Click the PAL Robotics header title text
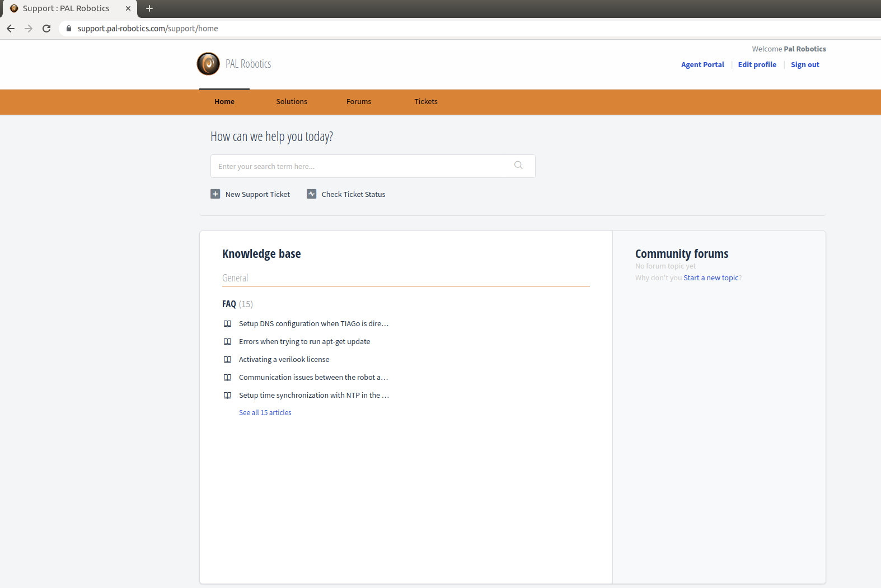Viewport: 881px width, 588px height. tap(249, 64)
